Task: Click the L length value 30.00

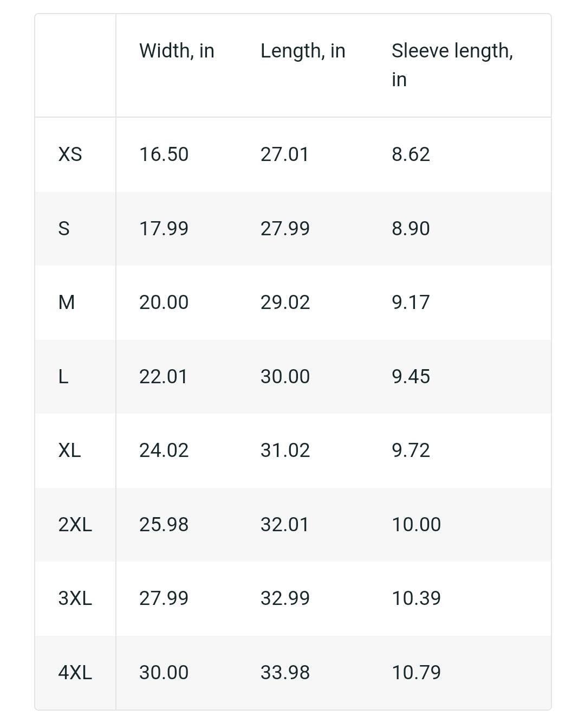Action: (285, 377)
